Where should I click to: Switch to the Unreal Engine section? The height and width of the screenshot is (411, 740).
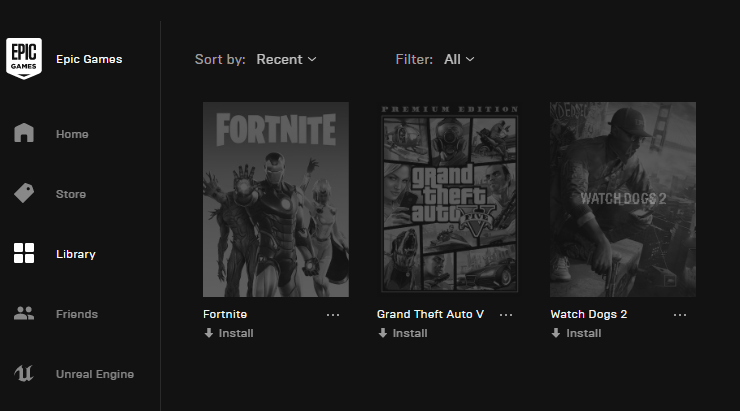tap(95, 374)
